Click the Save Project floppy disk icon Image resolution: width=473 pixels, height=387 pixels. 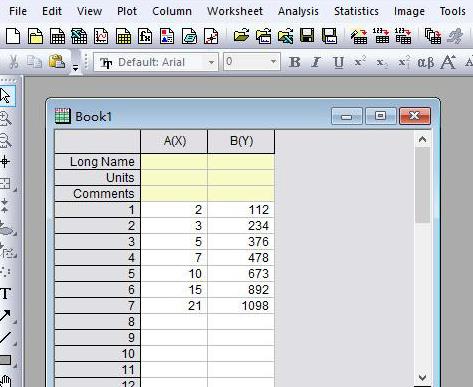[307, 35]
